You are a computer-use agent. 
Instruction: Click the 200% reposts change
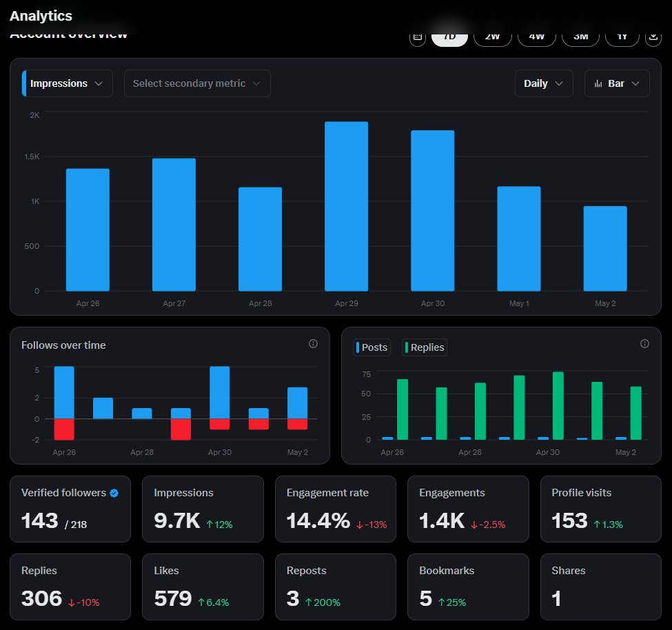323,602
